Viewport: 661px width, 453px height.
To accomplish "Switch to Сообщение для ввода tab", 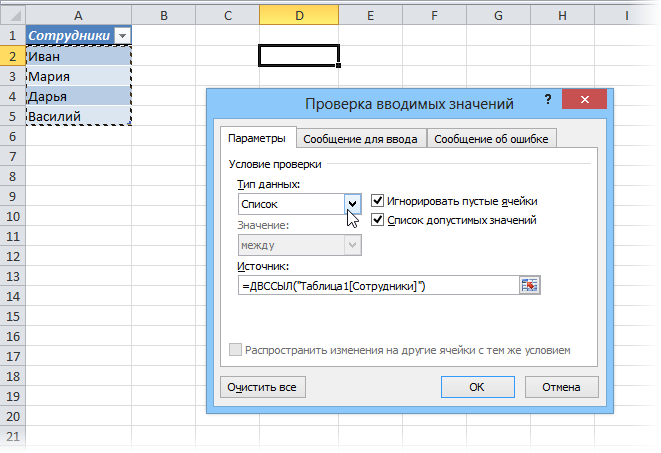I will pos(360,139).
